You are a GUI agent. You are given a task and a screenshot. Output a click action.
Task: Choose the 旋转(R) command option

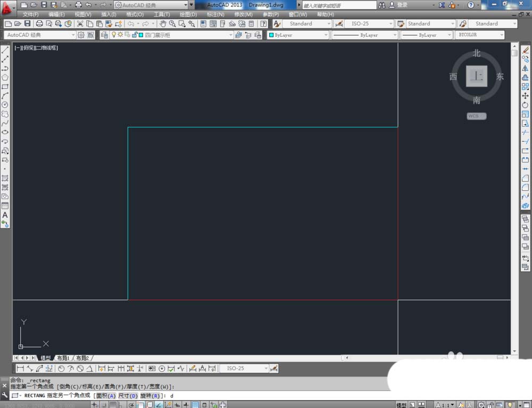[x=150, y=396]
